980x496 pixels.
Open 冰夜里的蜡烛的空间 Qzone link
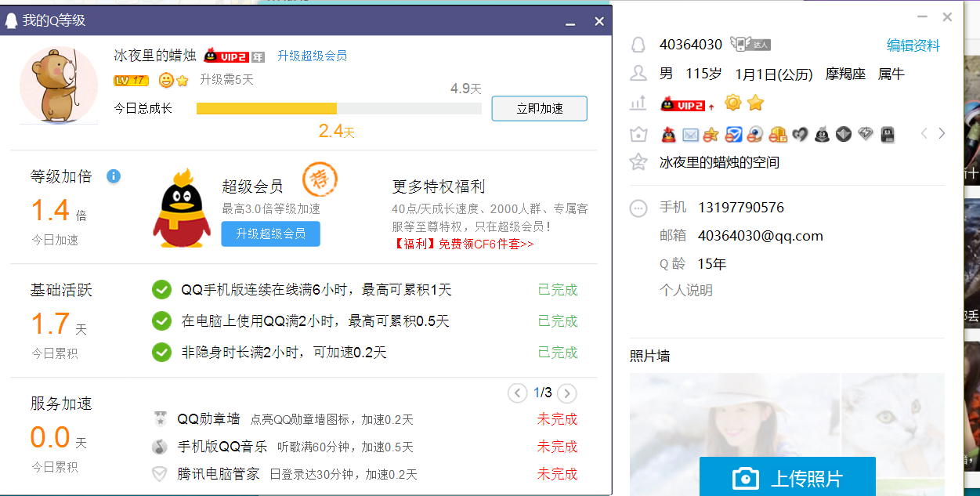pos(719,163)
